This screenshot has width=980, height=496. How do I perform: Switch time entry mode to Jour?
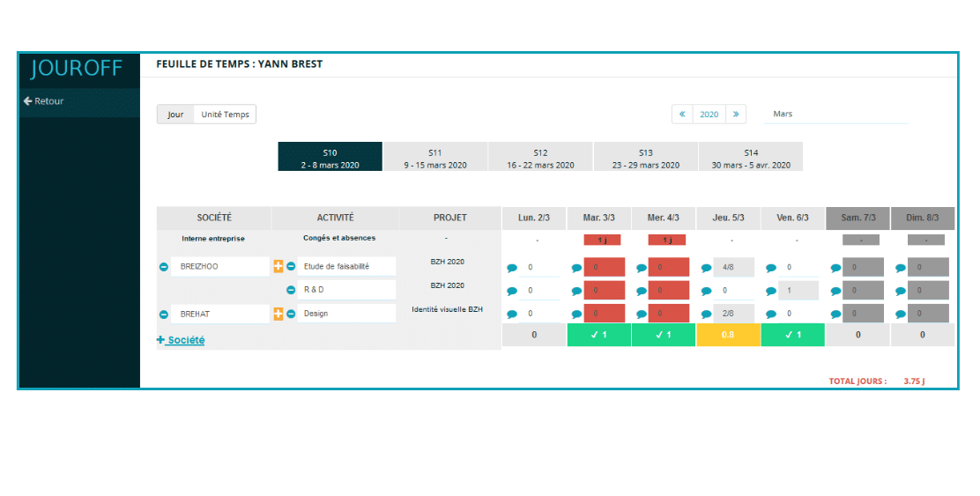[175, 115]
